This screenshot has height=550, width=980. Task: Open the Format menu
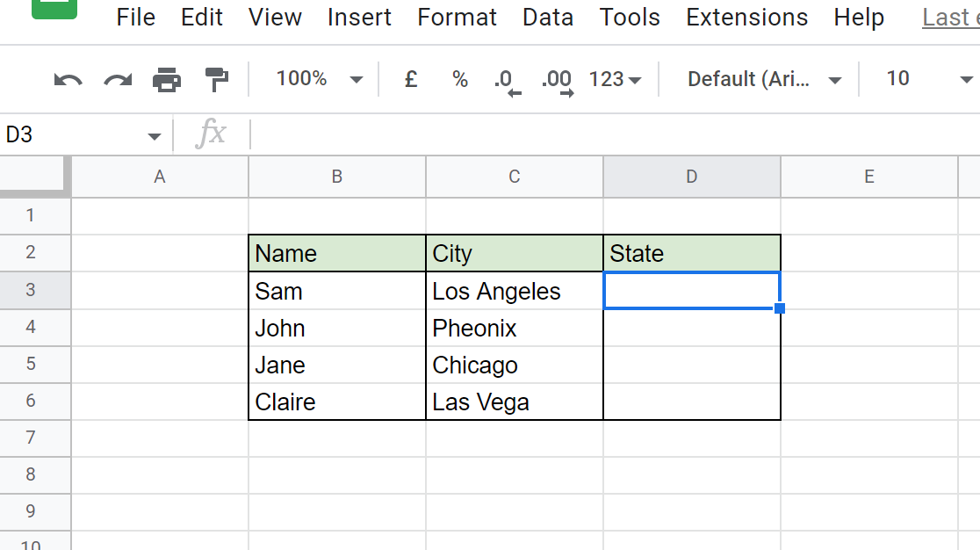457,17
